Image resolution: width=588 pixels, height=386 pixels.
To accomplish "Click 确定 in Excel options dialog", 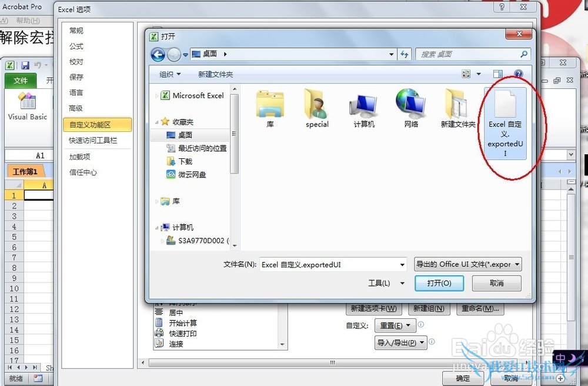I will click(x=463, y=378).
